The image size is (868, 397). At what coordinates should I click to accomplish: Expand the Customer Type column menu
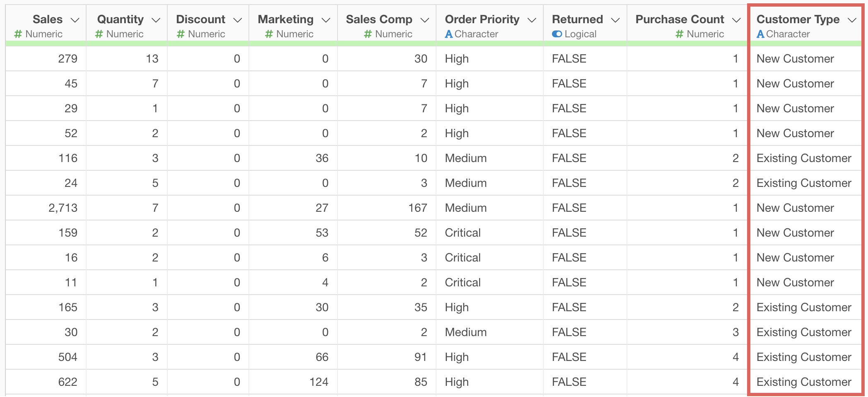[x=852, y=20]
